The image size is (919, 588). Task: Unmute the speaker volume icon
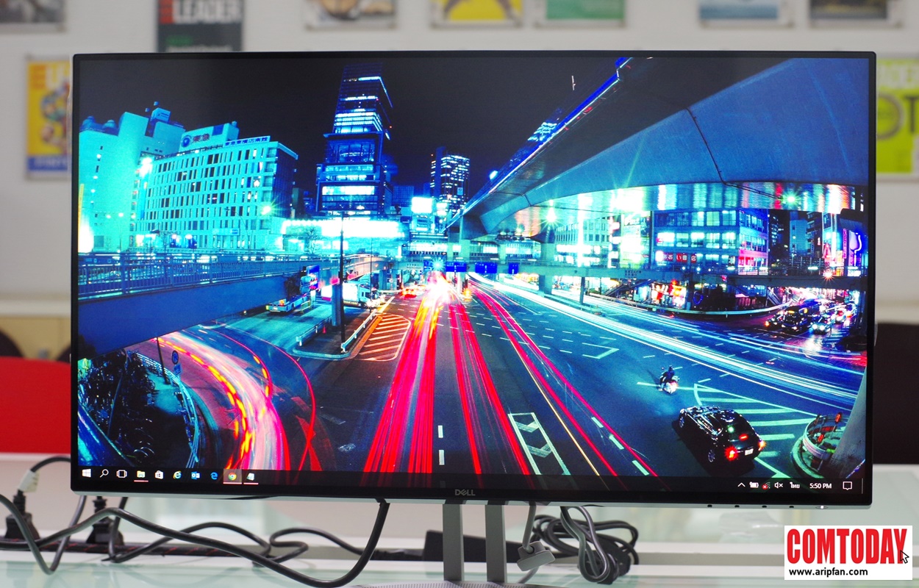(x=779, y=485)
